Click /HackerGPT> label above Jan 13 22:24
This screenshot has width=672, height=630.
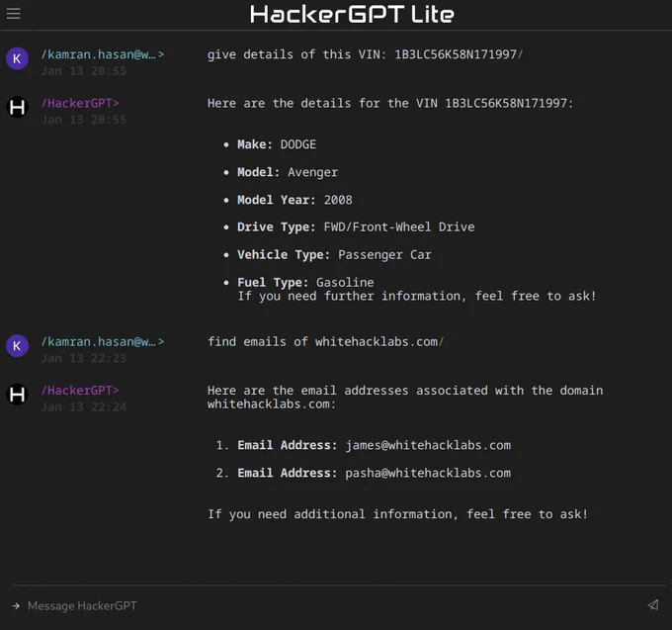pos(80,391)
